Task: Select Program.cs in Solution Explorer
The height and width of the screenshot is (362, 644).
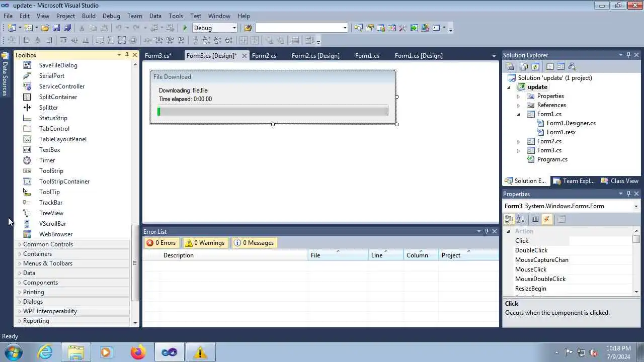Action: tap(552, 159)
